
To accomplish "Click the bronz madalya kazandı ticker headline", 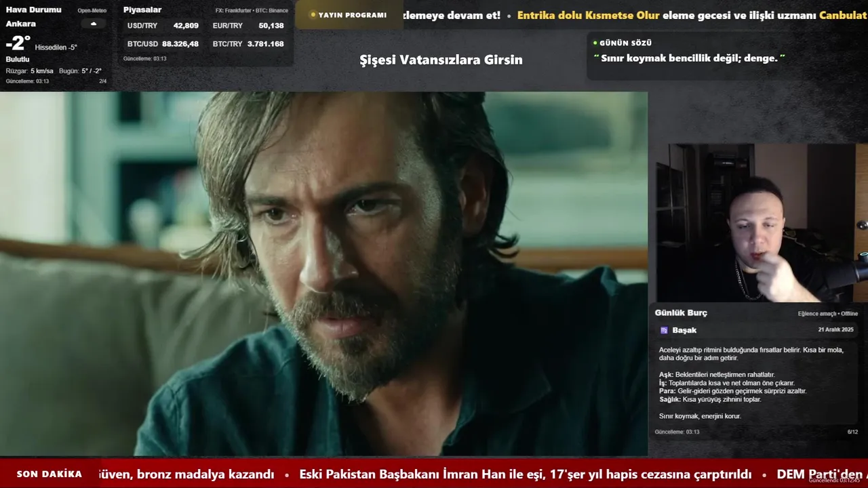I will pos(186,474).
